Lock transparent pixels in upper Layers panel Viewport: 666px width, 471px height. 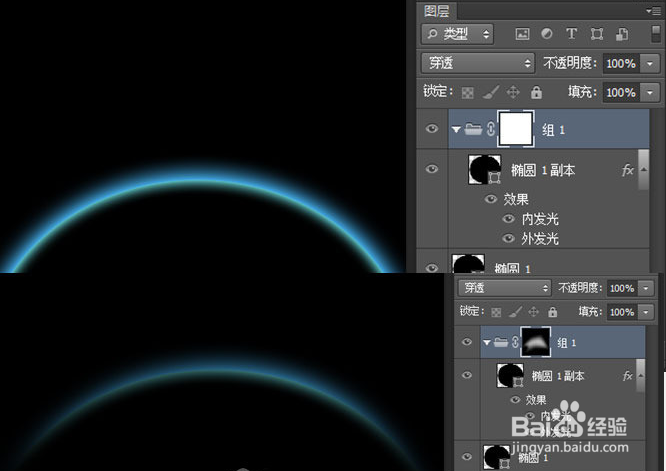[468, 93]
